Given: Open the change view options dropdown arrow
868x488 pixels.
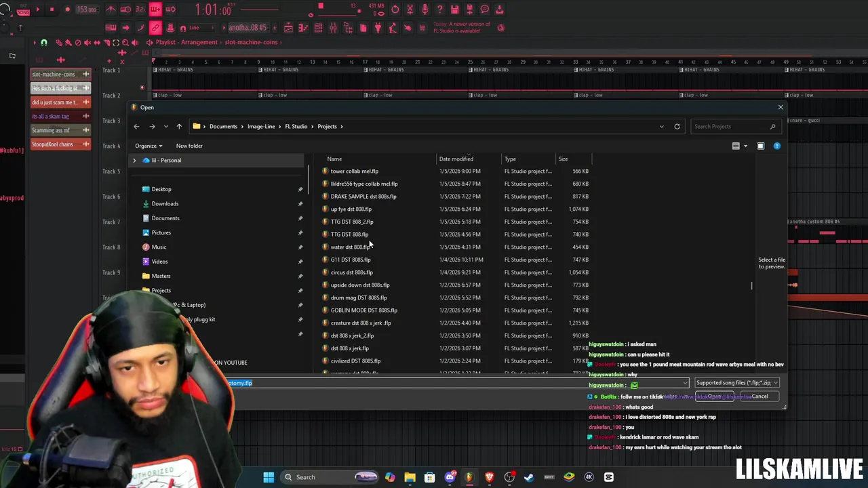Looking at the screenshot, I should click(745, 146).
